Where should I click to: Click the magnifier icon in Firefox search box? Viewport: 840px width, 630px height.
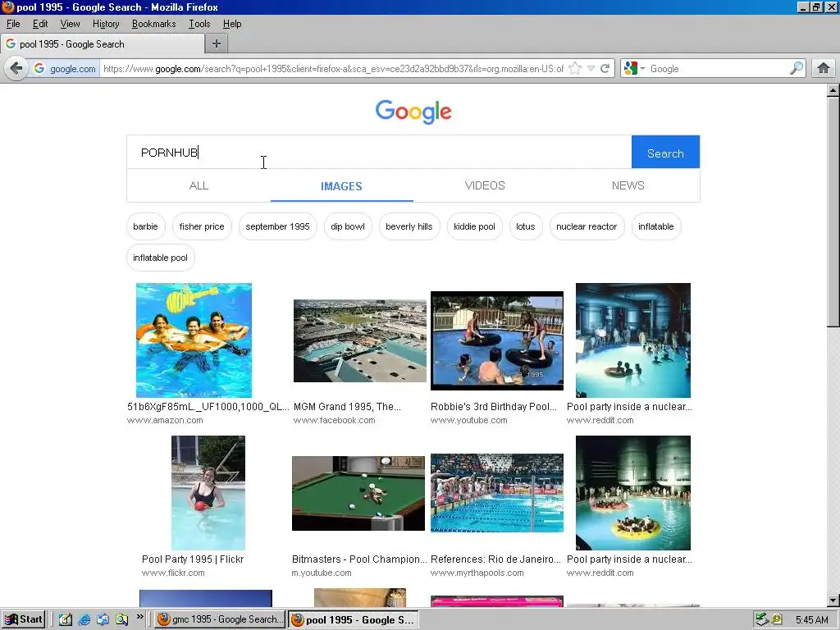pos(797,69)
